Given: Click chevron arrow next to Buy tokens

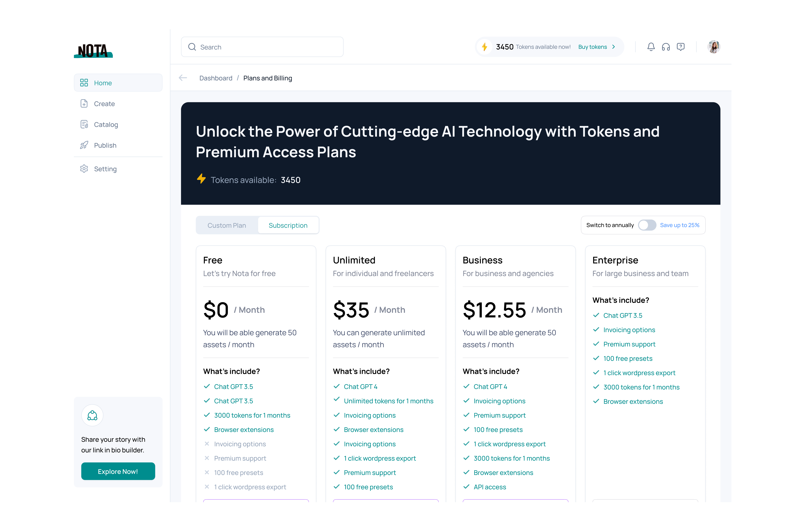Looking at the screenshot, I should click(613, 47).
